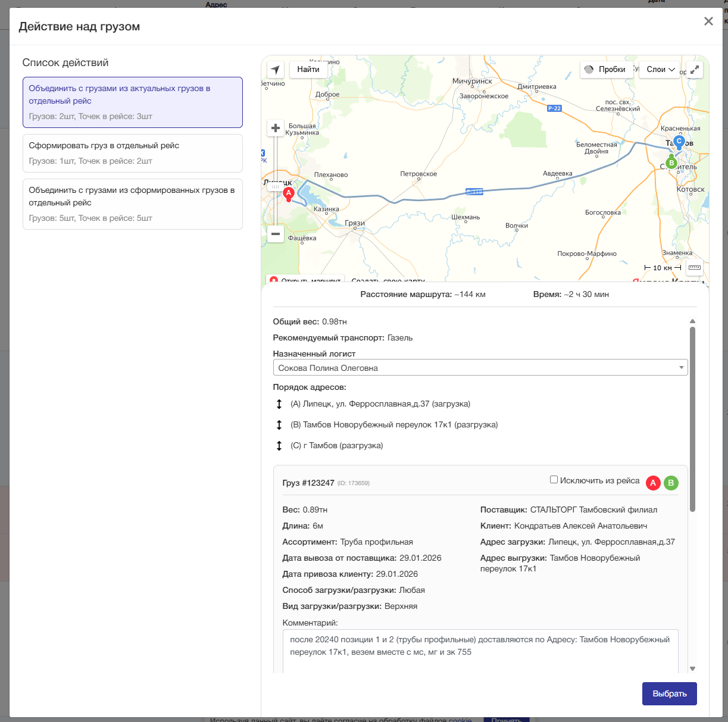728x722 pixels.
Task: Select Сформировать груз в отдельный рейс action
Action: click(133, 153)
